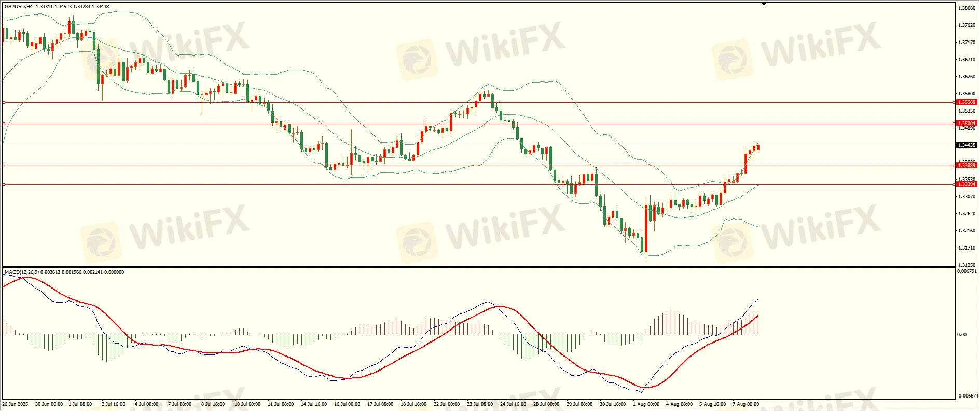Select the 1.35004 red line price tag
The width and height of the screenshot is (980, 411).
click(967, 124)
